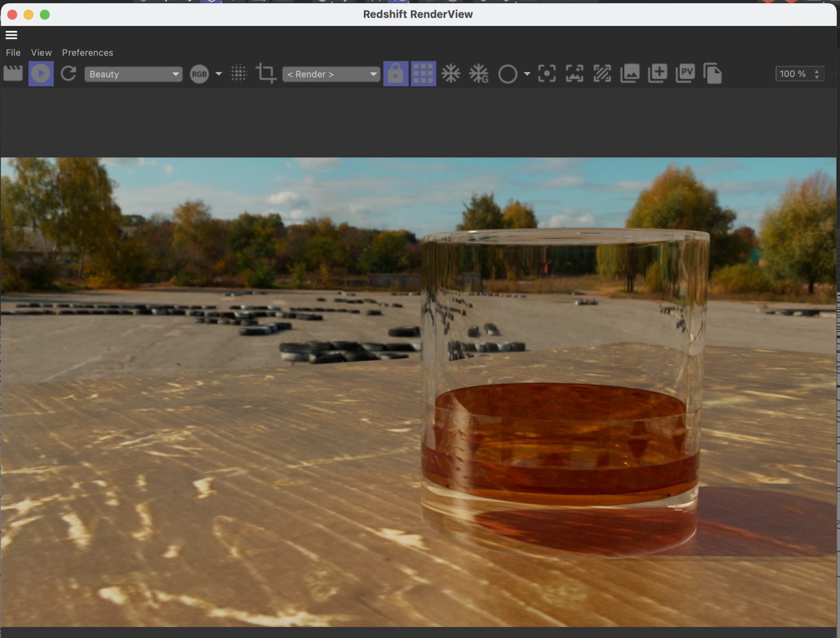Open the Preferences menu
This screenshot has width=840, height=638.
tap(87, 52)
